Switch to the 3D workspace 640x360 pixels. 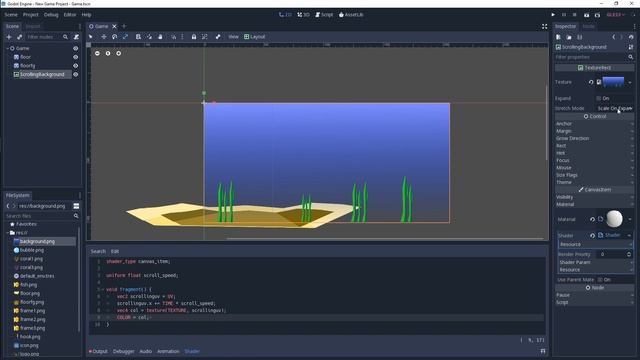point(303,15)
